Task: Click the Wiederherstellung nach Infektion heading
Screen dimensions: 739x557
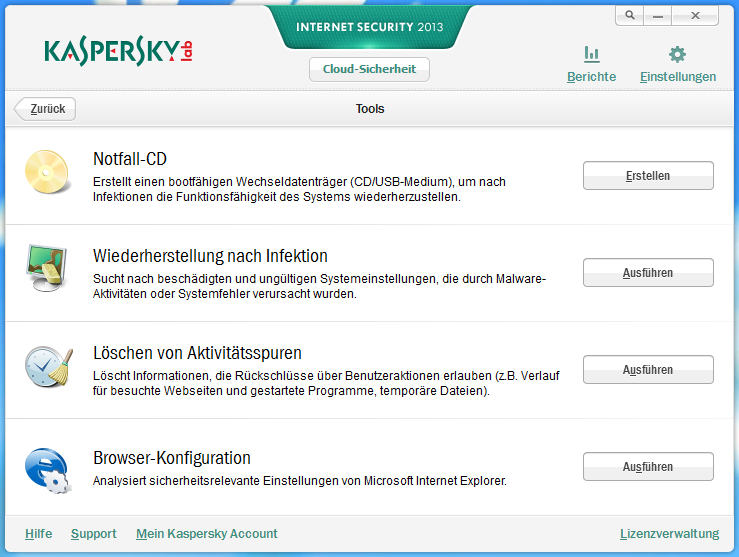Action: click(x=210, y=256)
